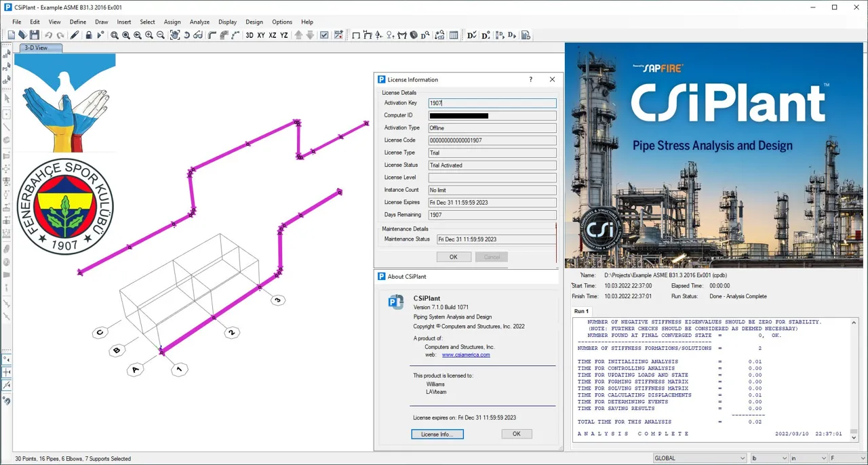Zoom in one step

[x=149, y=35]
